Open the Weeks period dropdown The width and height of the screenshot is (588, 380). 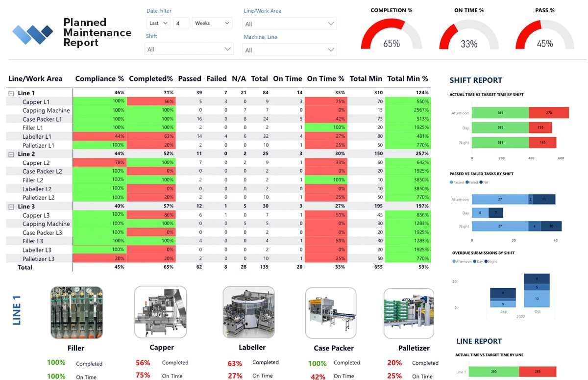pos(212,23)
